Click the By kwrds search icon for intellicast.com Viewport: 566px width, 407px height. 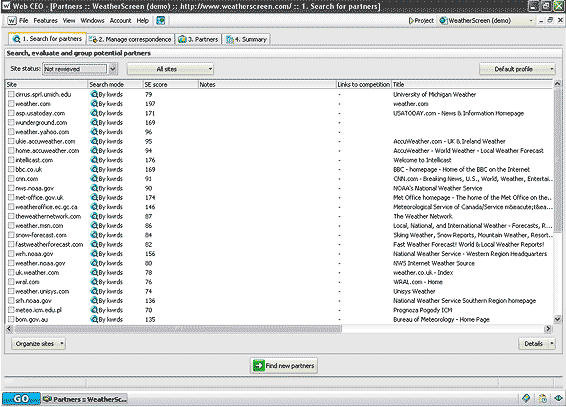tap(94, 160)
